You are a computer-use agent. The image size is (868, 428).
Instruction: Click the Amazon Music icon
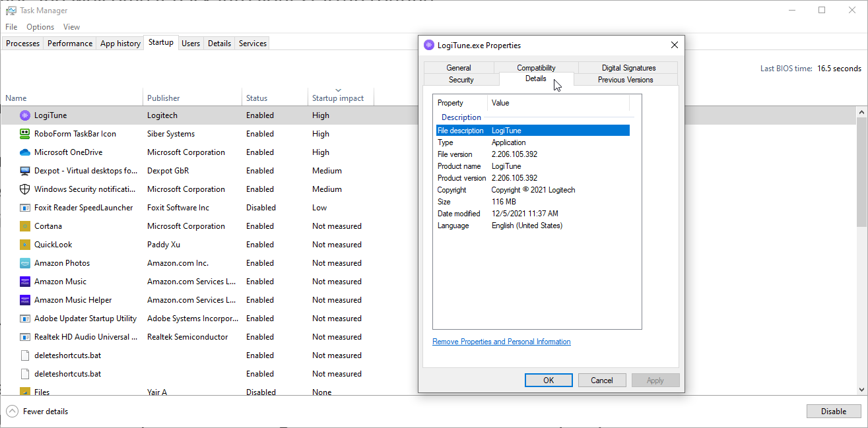point(25,282)
